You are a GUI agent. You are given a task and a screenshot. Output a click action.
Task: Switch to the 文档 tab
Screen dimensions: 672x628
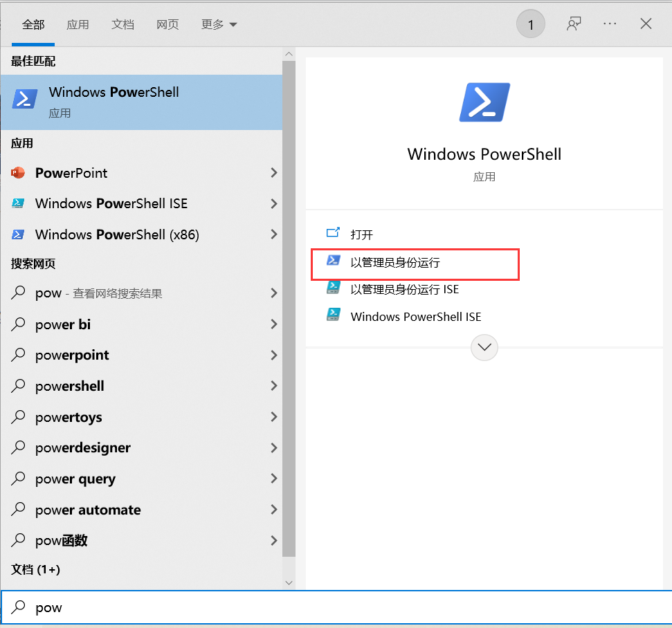[x=122, y=24]
